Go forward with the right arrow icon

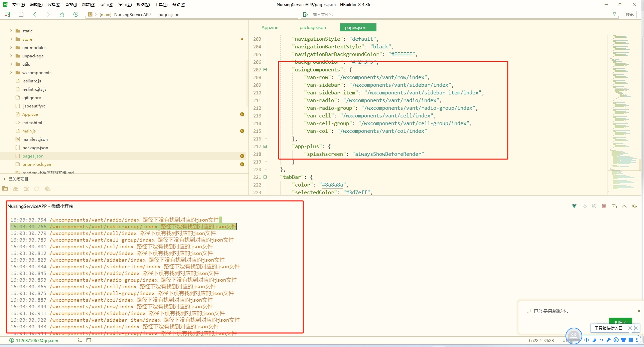pyautogui.click(x=48, y=14)
